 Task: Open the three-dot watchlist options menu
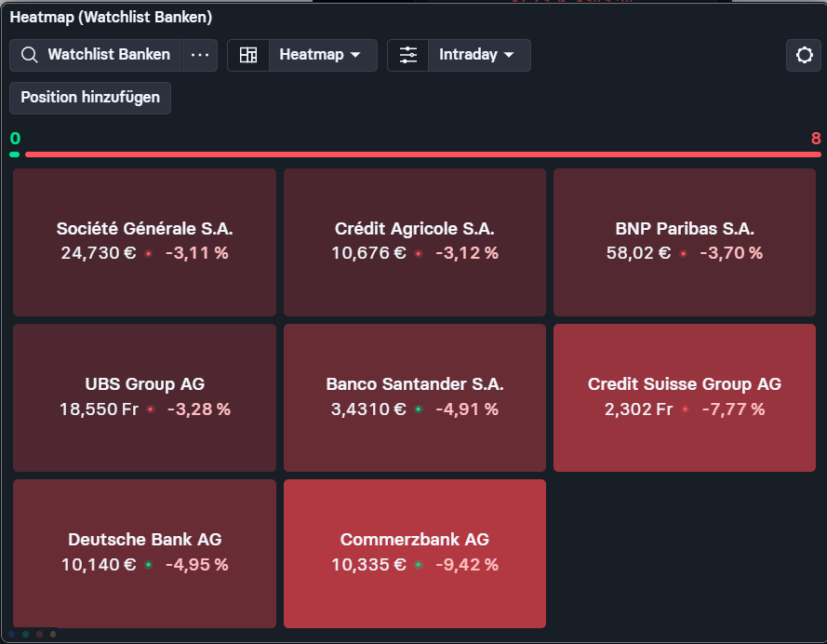click(x=200, y=55)
